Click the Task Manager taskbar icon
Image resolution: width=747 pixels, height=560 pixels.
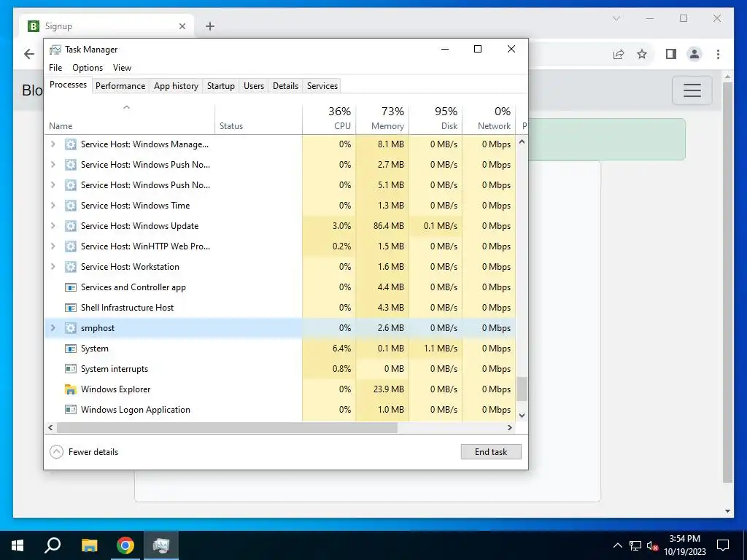tap(161, 545)
